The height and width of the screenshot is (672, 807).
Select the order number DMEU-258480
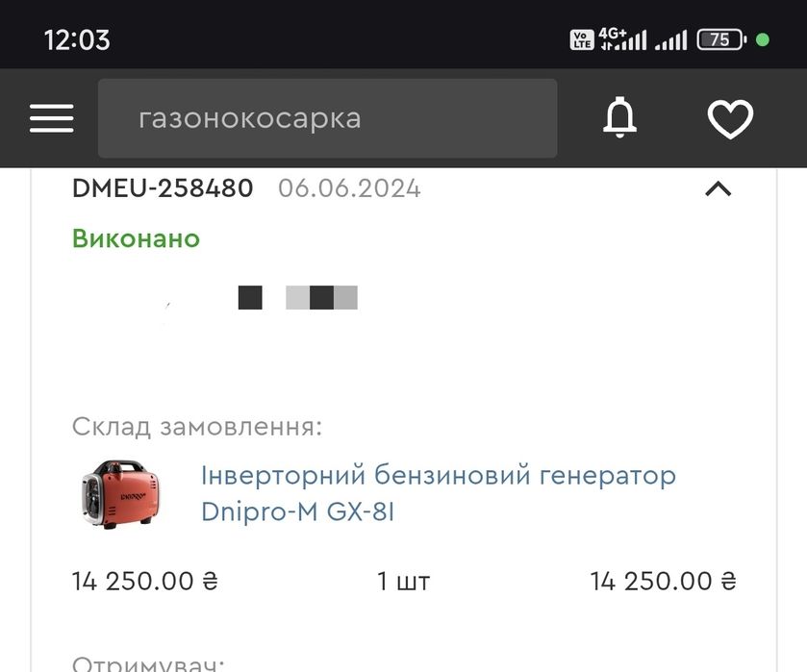coord(163,188)
